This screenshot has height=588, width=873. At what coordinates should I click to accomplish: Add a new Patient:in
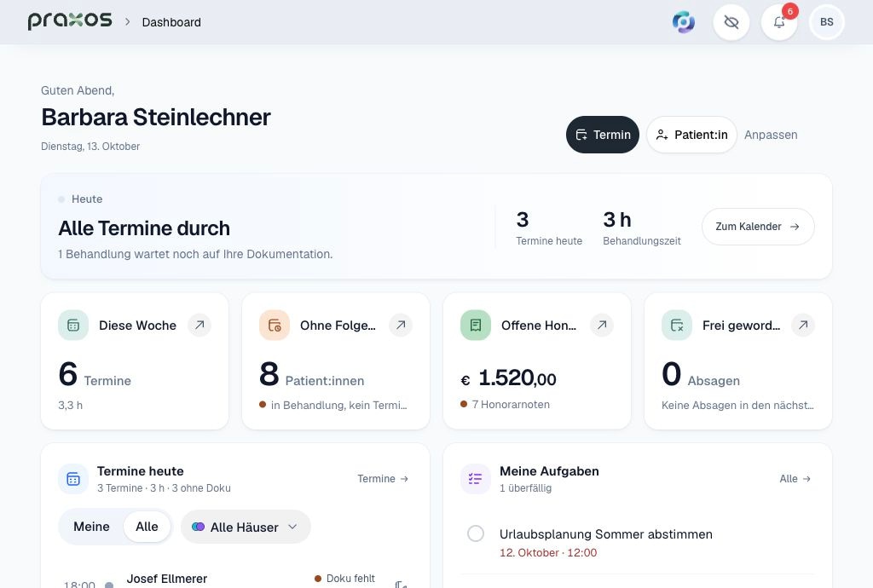point(691,135)
